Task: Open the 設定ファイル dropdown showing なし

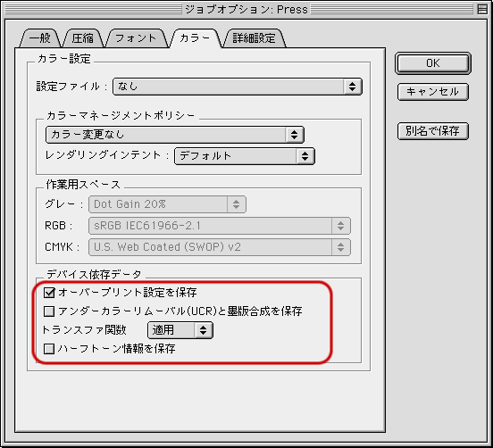Action: click(238, 87)
